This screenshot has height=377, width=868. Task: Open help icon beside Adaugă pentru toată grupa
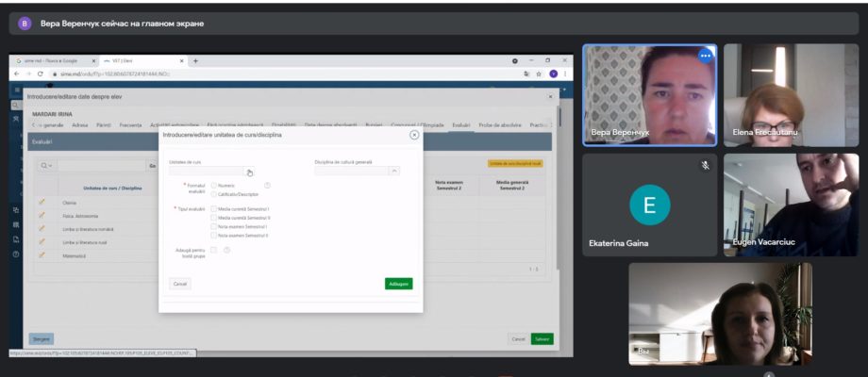pos(226,250)
